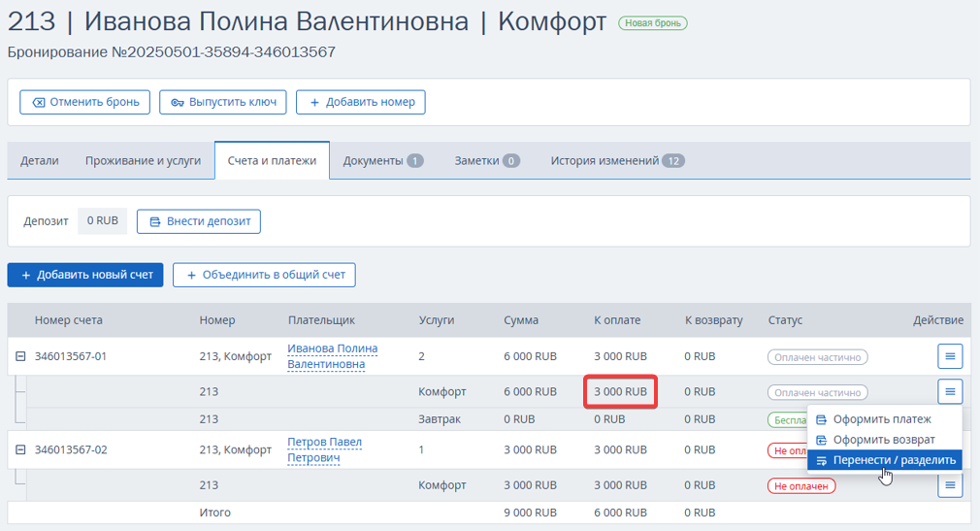This screenshot has height=531, width=980.
Task: Click the invoice number 346013567-02
Action: (x=71, y=449)
